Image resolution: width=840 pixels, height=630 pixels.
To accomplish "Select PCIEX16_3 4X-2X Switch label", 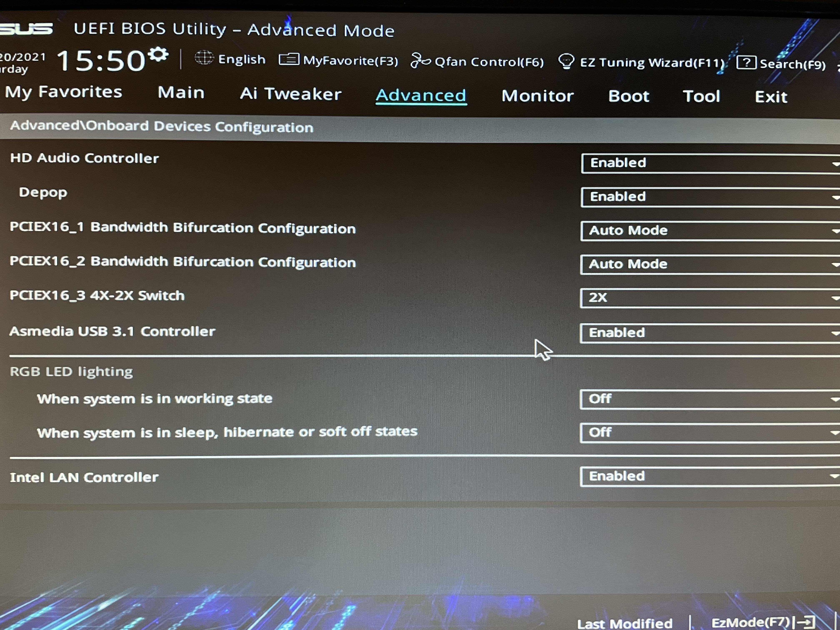I will [97, 295].
